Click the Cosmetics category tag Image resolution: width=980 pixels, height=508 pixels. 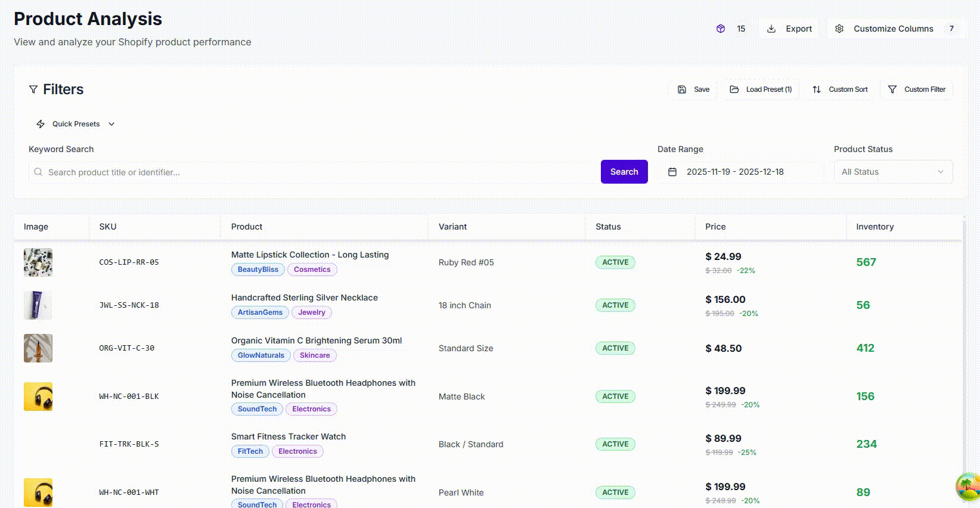coord(312,270)
